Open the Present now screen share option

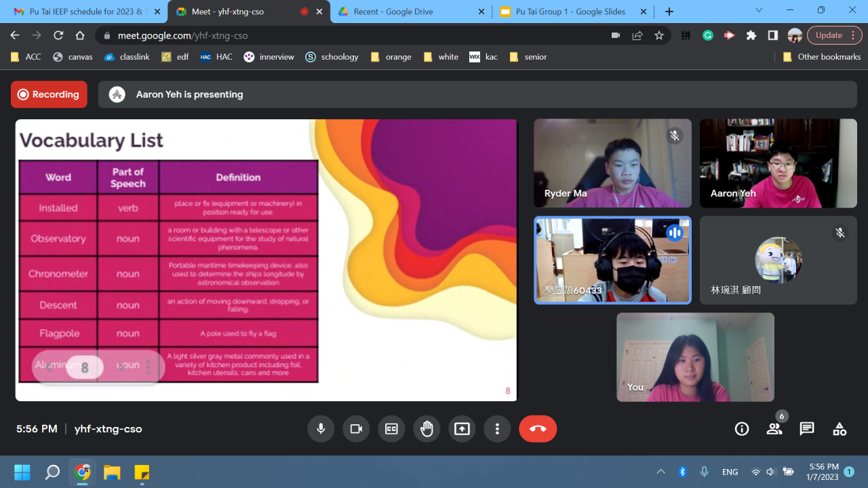pyautogui.click(x=462, y=429)
